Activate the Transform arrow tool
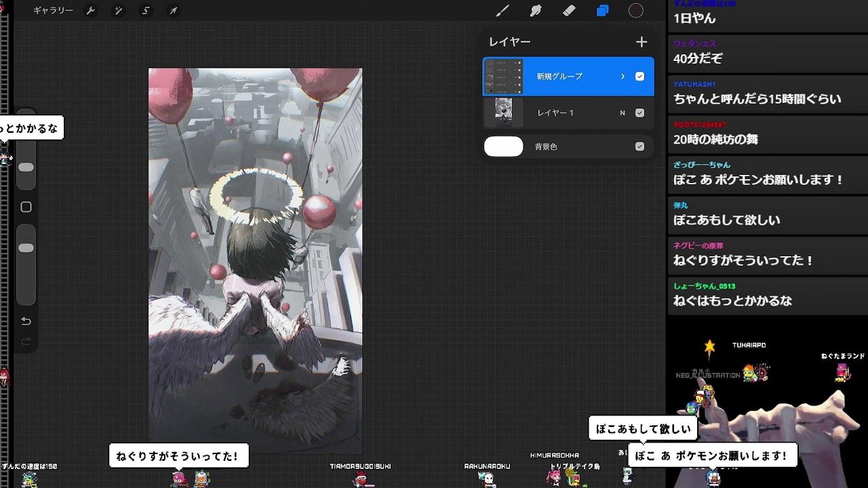This screenshot has height=488, width=868. click(174, 11)
